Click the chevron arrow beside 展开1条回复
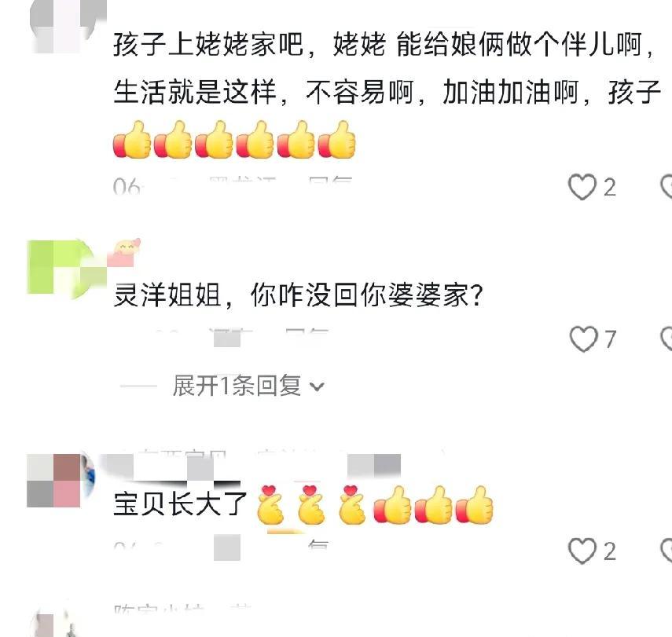Image resolution: width=672 pixels, height=637 pixels. coord(317,386)
